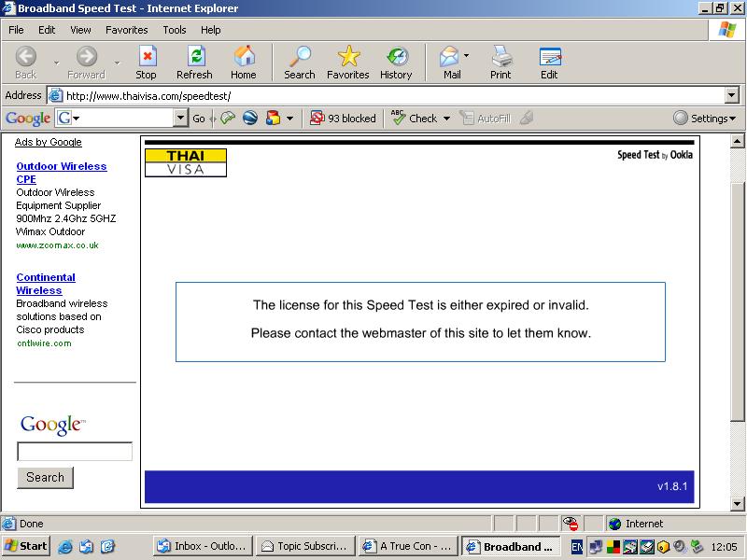Open the Edit menu
Screen dimensions: 747x560
47,30
